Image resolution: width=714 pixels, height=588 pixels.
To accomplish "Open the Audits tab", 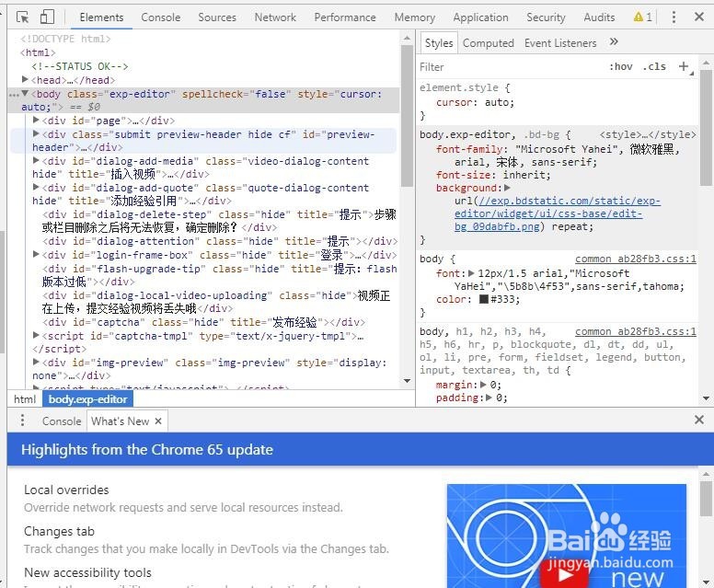I will pyautogui.click(x=599, y=17).
